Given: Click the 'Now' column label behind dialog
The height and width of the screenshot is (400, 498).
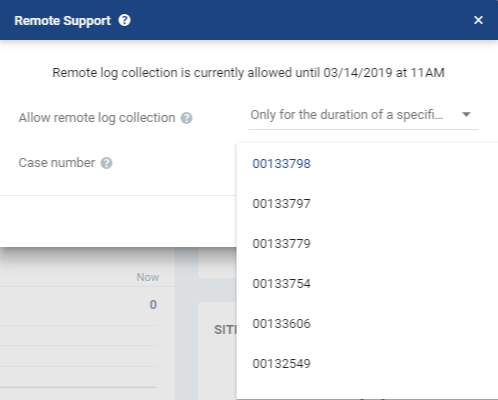Looking at the screenshot, I should click(148, 277).
